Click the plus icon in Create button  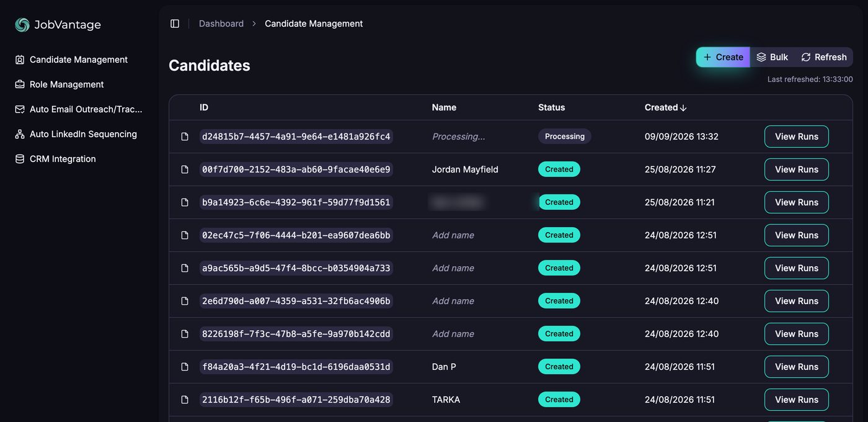pyautogui.click(x=707, y=57)
